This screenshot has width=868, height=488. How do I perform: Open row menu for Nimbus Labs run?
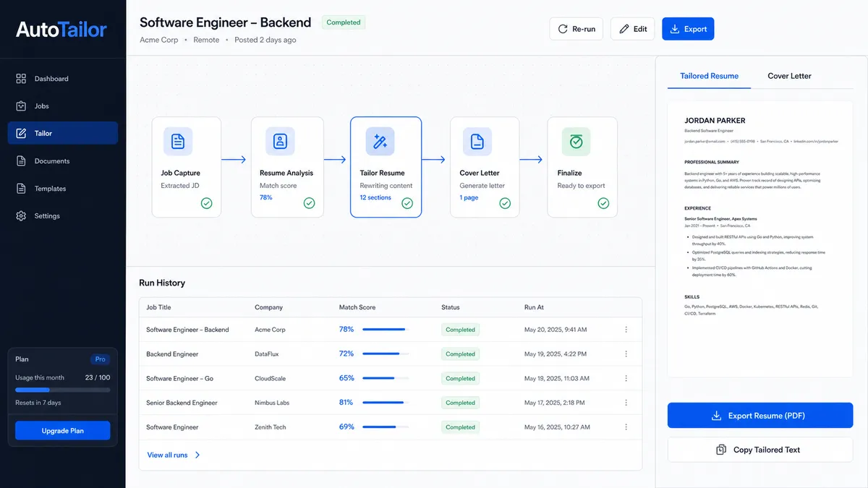point(626,403)
